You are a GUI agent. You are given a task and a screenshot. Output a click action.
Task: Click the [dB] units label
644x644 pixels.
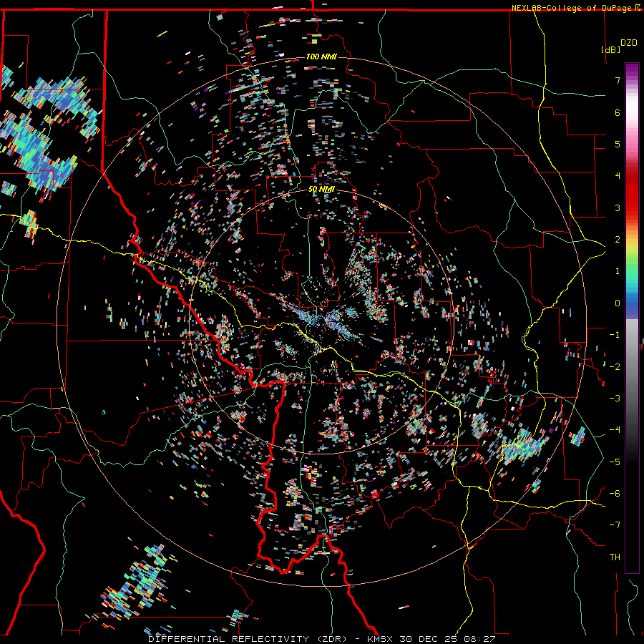tap(610, 49)
